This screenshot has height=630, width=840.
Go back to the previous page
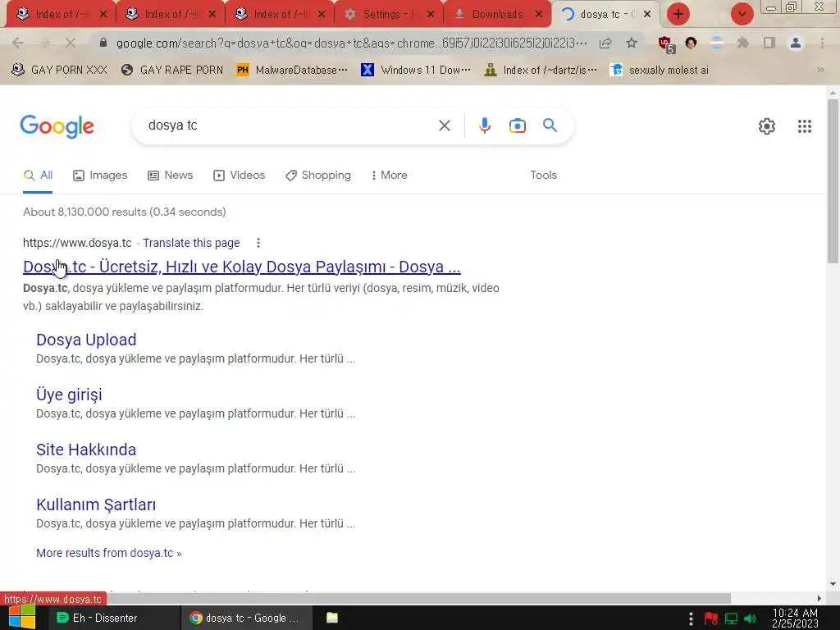(x=18, y=43)
